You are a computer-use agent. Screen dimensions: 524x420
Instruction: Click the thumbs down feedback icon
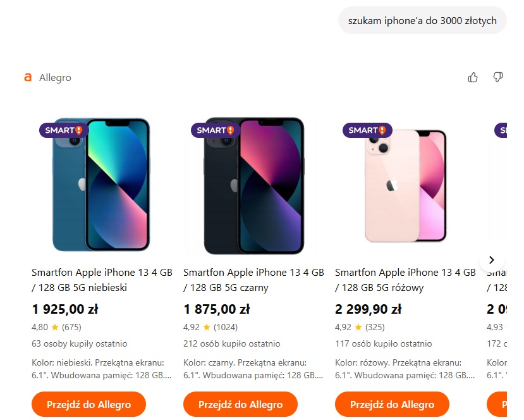pos(498,77)
